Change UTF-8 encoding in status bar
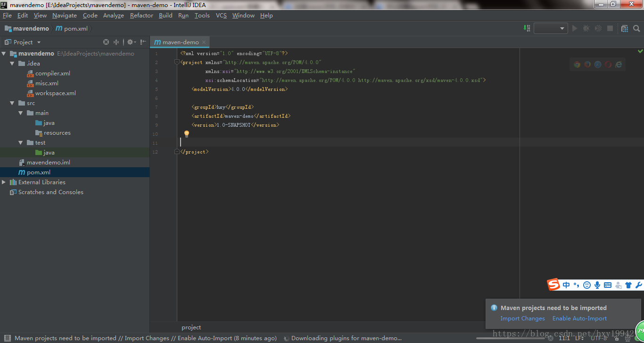644x343 pixels. 599,338
